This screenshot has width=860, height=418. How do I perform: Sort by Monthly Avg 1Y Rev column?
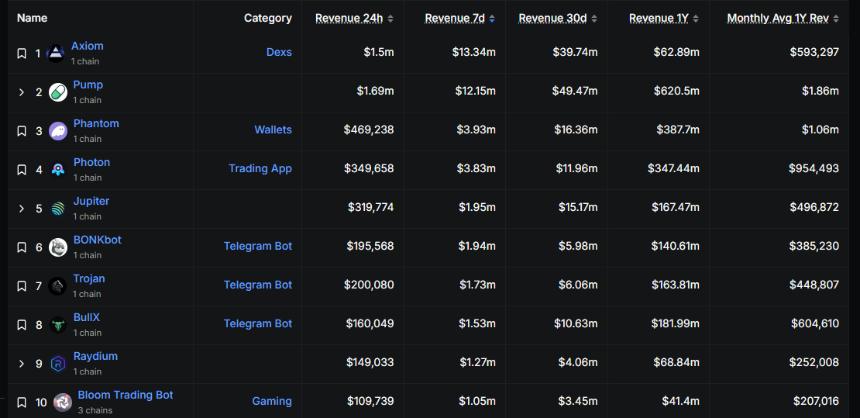[x=783, y=18]
